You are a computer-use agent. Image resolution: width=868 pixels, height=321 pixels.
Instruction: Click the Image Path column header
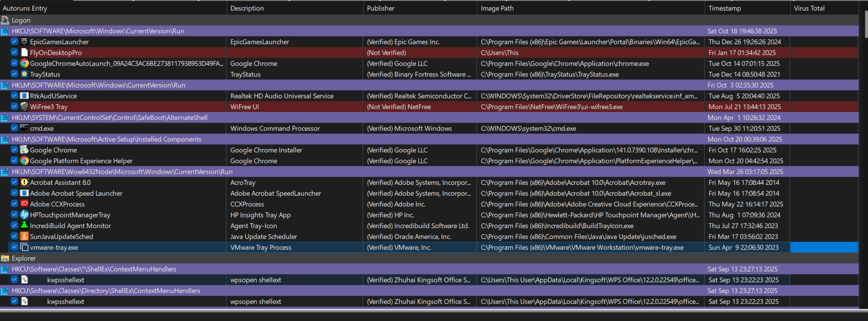497,8
